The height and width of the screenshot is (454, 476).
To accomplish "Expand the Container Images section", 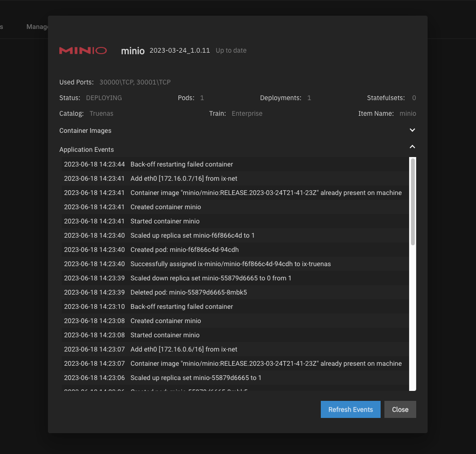I will 412,130.
